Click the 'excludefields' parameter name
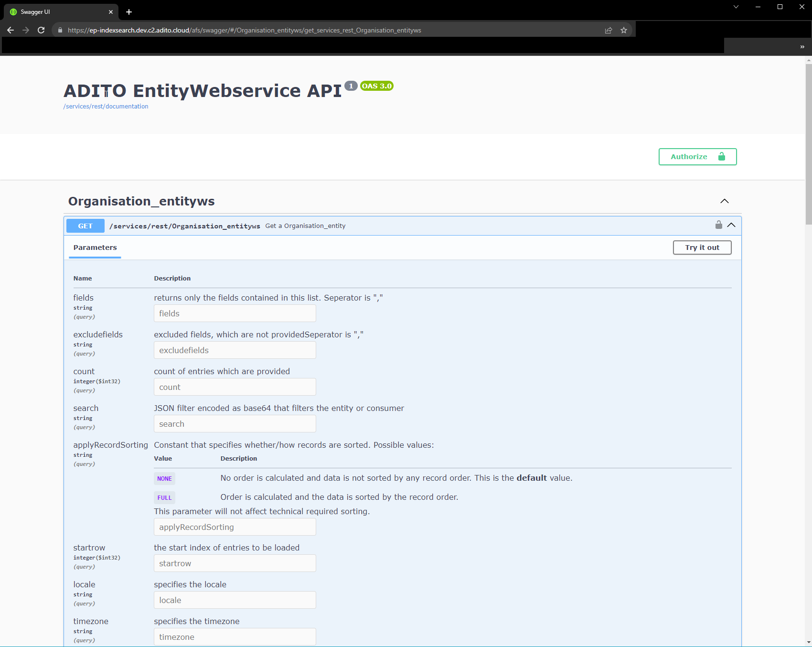 [x=98, y=334]
